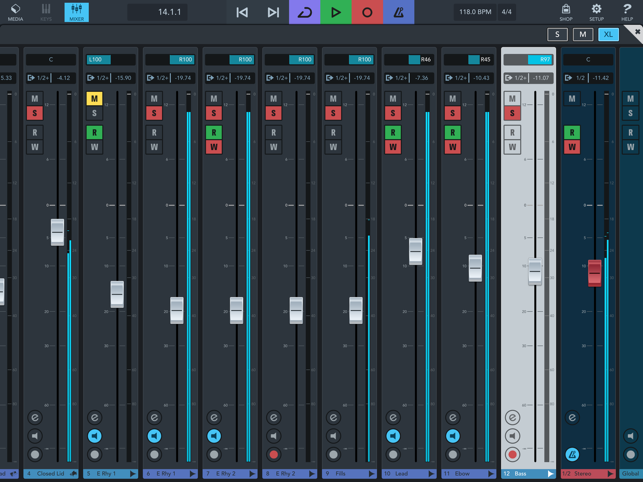Open the Setup gear menu
The width and height of the screenshot is (643, 482).
(x=596, y=12)
